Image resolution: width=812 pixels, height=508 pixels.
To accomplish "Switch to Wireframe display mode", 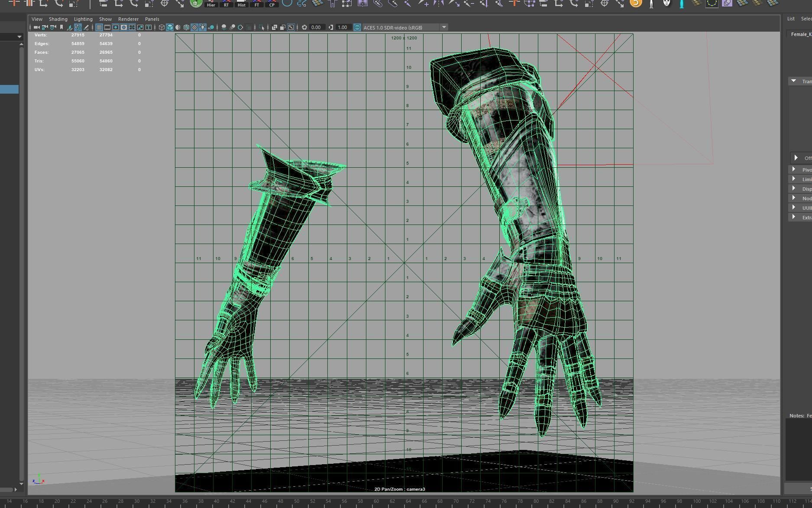I will (x=162, y=27).
